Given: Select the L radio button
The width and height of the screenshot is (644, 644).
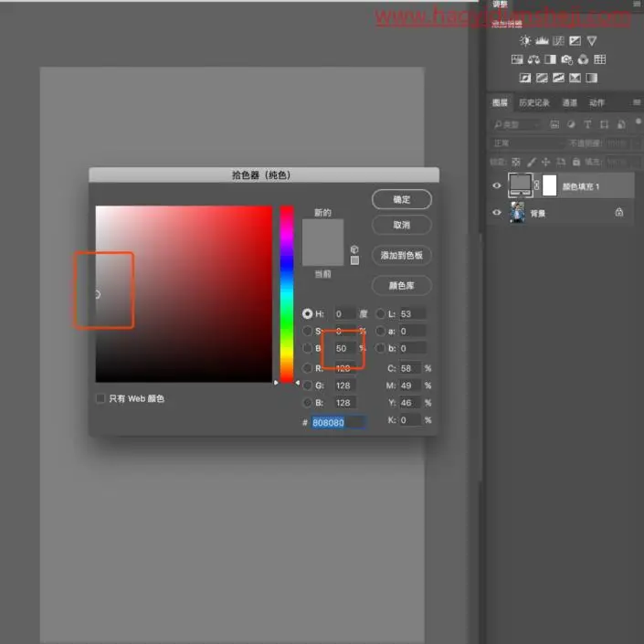Looking at the screenshot, I should tap(381, 314).
